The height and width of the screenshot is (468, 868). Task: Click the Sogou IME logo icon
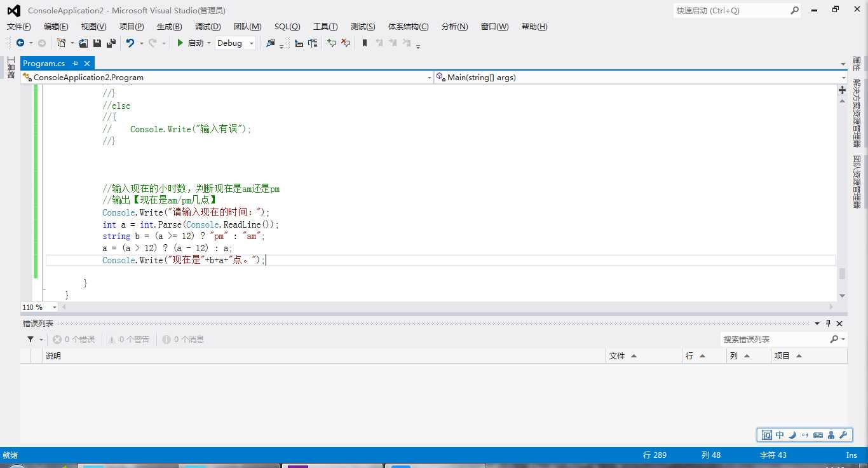point(766,436)
